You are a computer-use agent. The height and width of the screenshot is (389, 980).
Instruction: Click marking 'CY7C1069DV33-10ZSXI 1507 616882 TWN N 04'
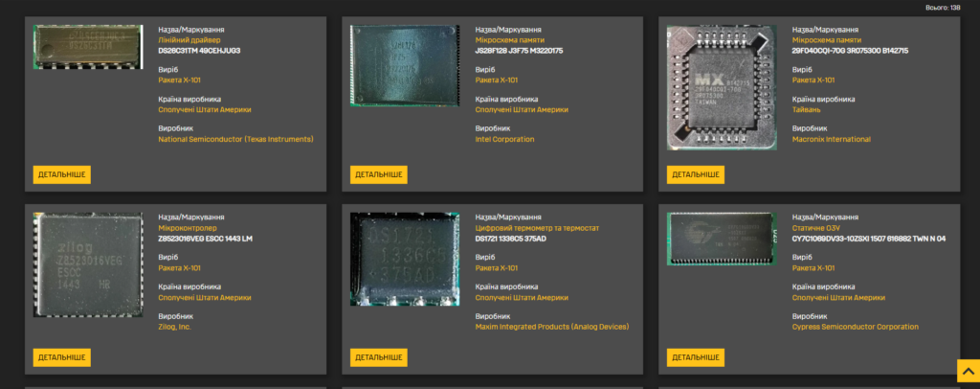(x=869, y=239)
